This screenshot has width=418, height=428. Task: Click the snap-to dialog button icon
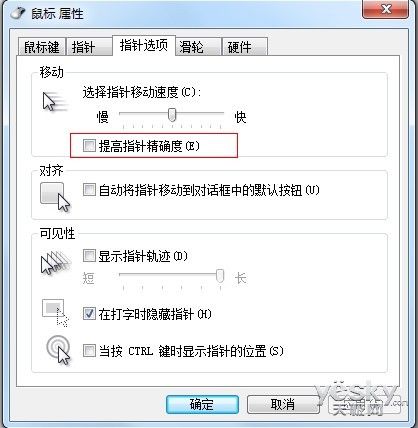[x=55, y=197]
